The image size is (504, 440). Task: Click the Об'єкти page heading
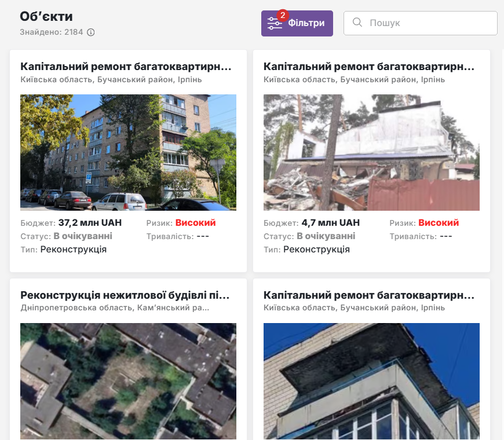click(x=46, y=16)
